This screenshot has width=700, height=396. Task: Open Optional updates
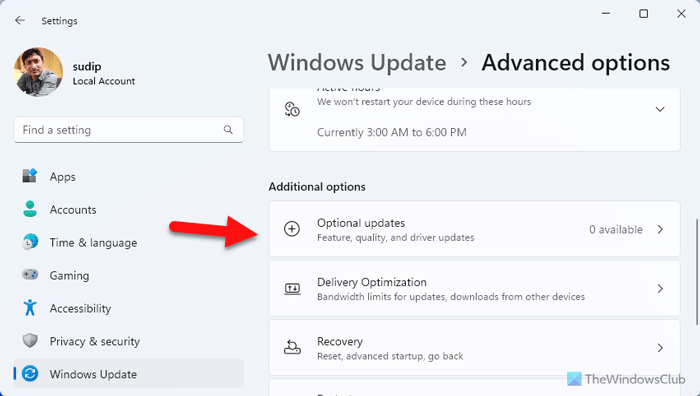pos(474,229)
